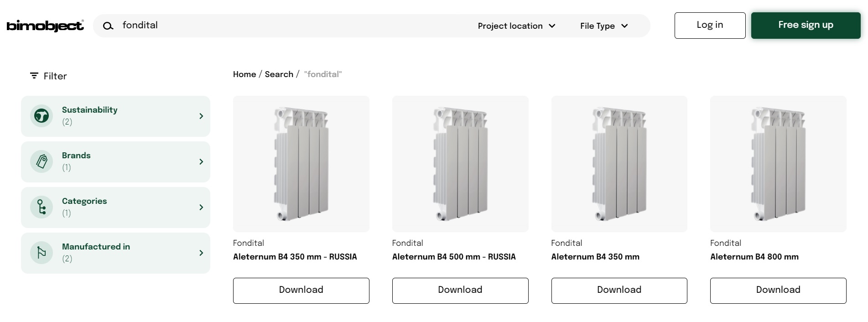Open the Aleternum B4 350 mm title link
This screenshot has width=868, height=322.
[595, 257]
